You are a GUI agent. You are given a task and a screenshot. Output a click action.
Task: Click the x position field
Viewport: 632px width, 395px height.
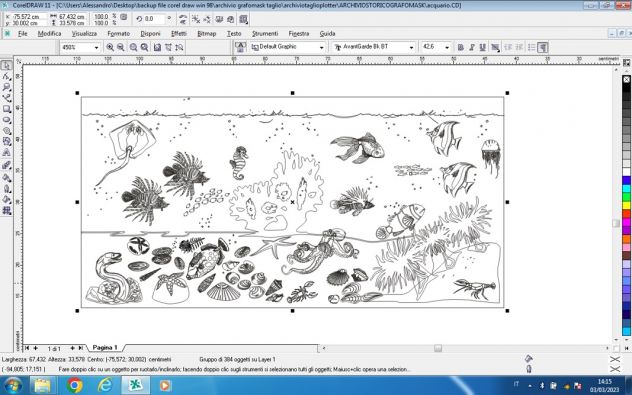click(x=29, y=17)
